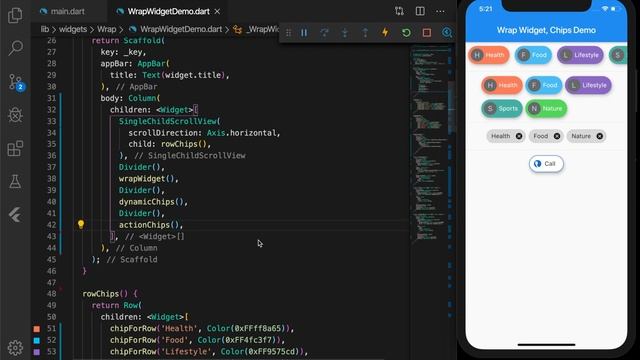Open the Explorer view in activity bar
The height and width of the screenshot is (360, 640).
(x=15, y=16)
